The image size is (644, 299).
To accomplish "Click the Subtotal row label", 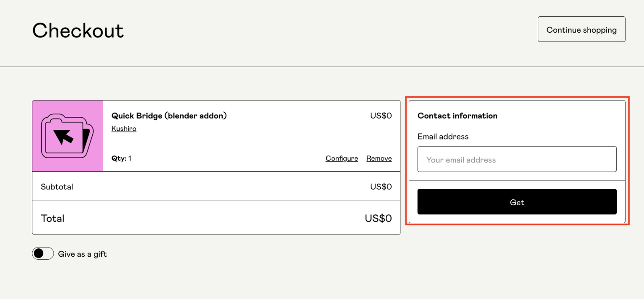I will pos(57,187).
